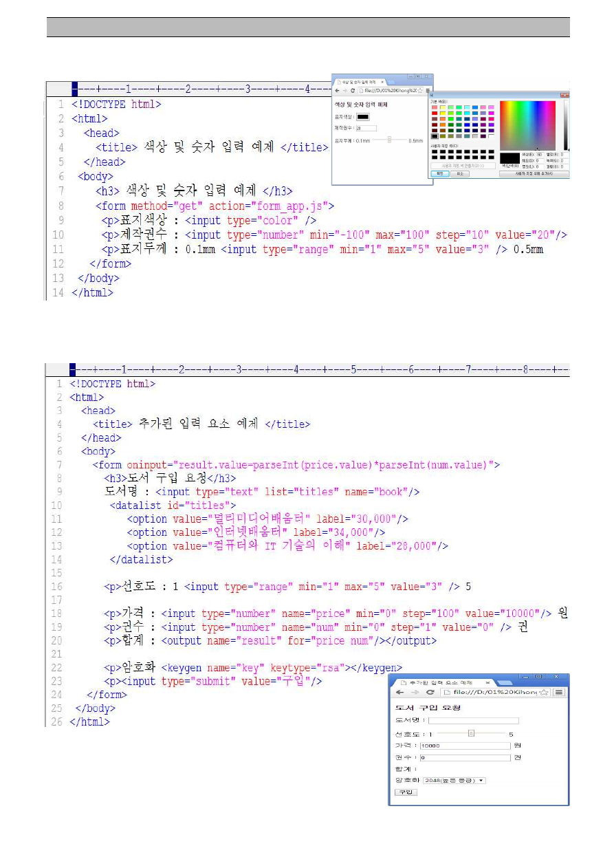Click the 표지두께 range slider handle
Image resolution: width=614 pixels, height=868 pixels.
389,140
